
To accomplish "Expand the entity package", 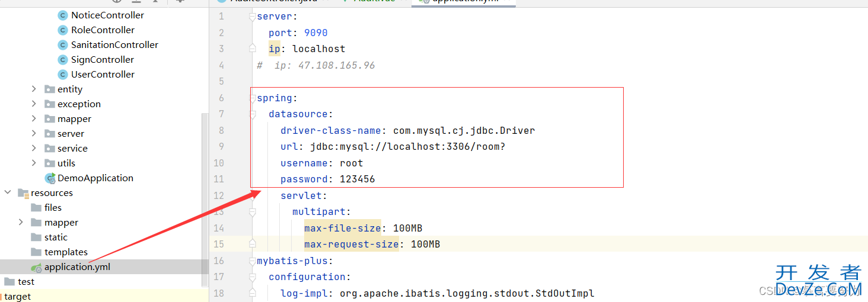I will click(x=34, y=89).
